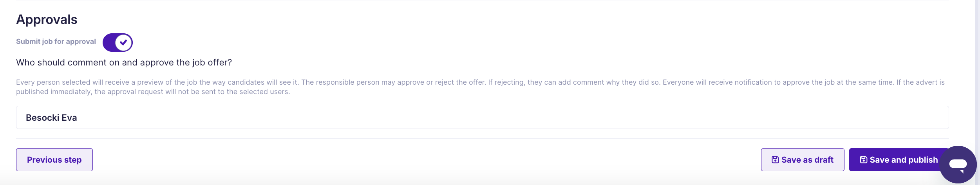
Task: Click the white speech bubble glyph in chat widget
Action: coord(958,164)
